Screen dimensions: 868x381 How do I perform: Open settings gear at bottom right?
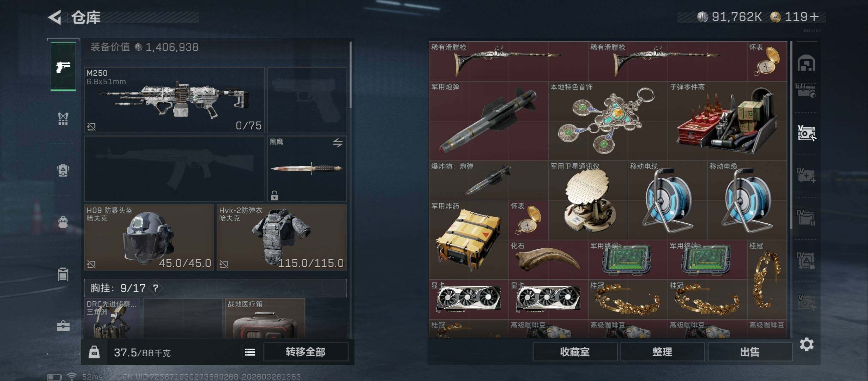tap(807, 344)
